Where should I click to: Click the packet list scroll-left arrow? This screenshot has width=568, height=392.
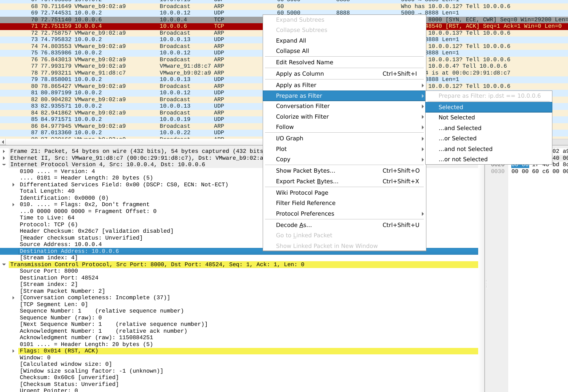click(3, 142)
